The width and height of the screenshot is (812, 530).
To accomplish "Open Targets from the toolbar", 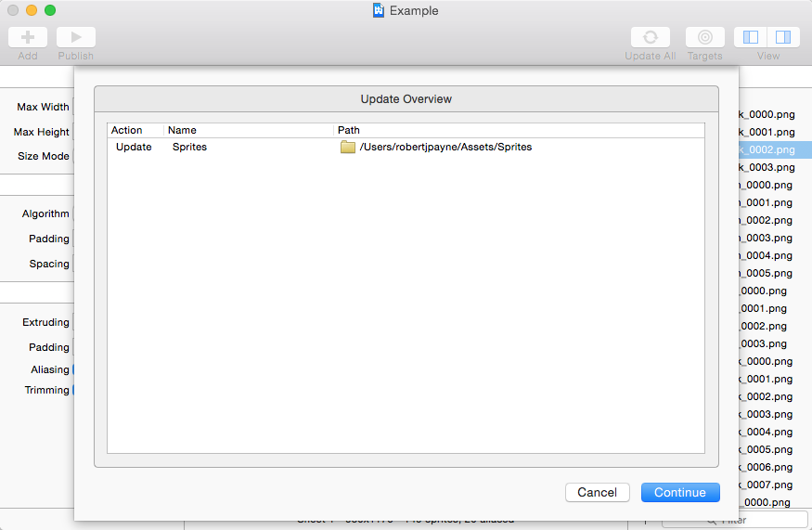I will 704,37.
